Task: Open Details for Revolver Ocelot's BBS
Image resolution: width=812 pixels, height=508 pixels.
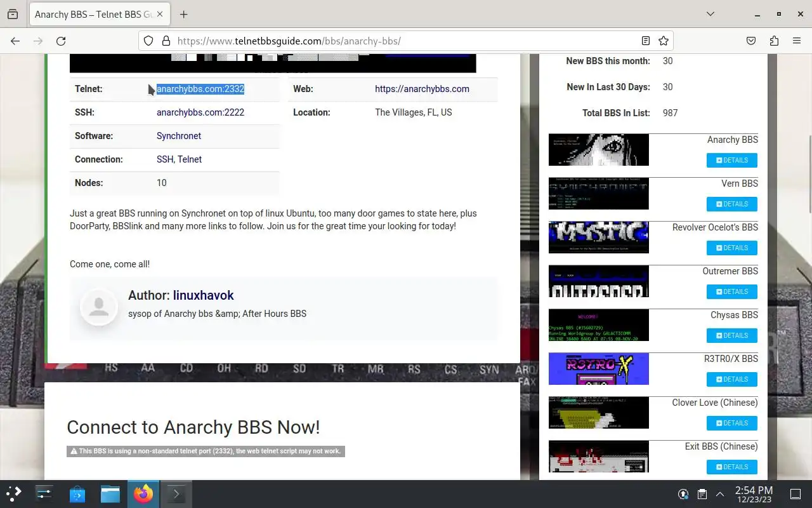Action: pos(732,248)
